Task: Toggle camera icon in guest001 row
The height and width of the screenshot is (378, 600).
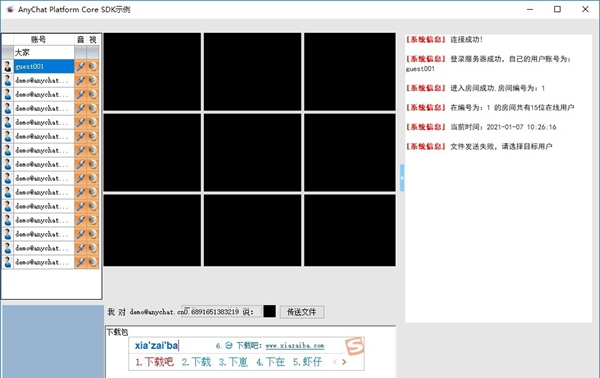Action: click(x=93, y=67)
